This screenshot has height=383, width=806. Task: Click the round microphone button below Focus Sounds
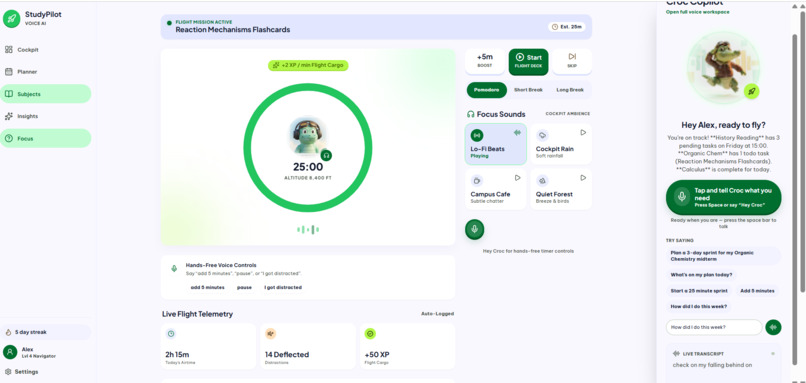(x=474, y=229)
